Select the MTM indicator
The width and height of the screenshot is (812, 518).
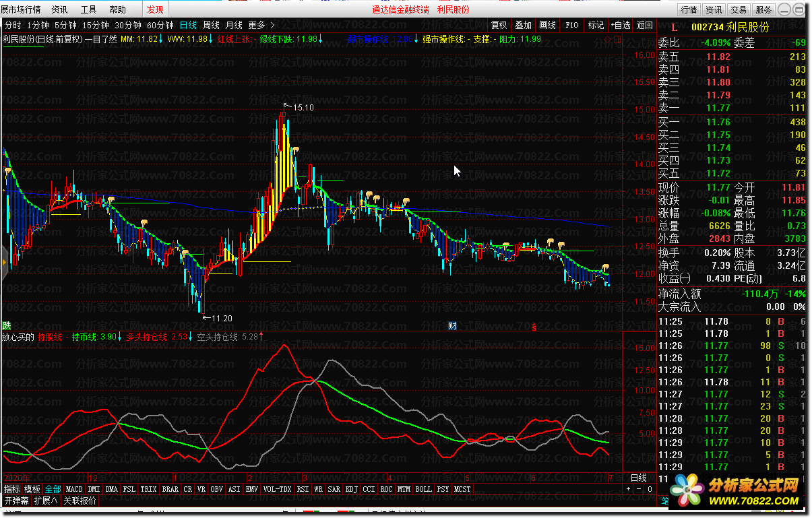[404, 489]
